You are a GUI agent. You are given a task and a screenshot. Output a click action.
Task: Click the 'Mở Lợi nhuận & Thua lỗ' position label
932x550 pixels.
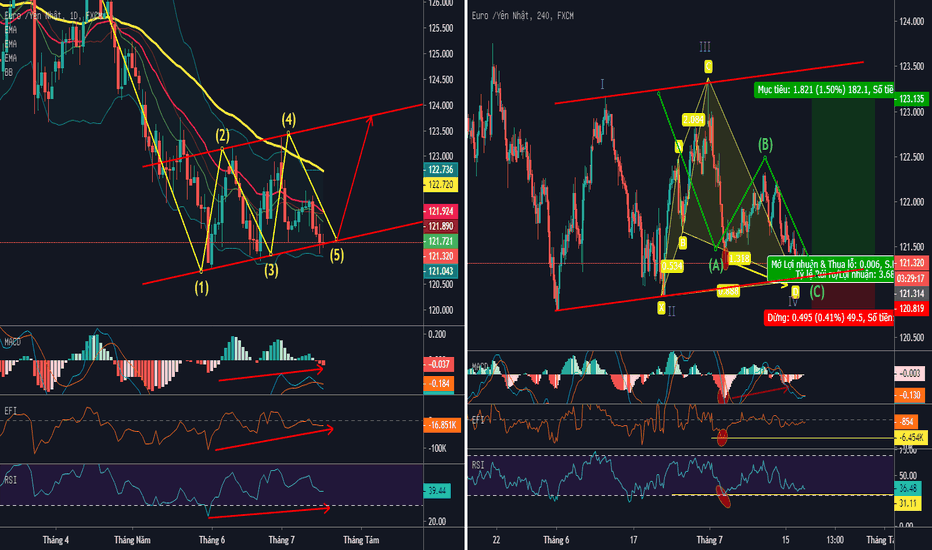click(x=831, y=269)
